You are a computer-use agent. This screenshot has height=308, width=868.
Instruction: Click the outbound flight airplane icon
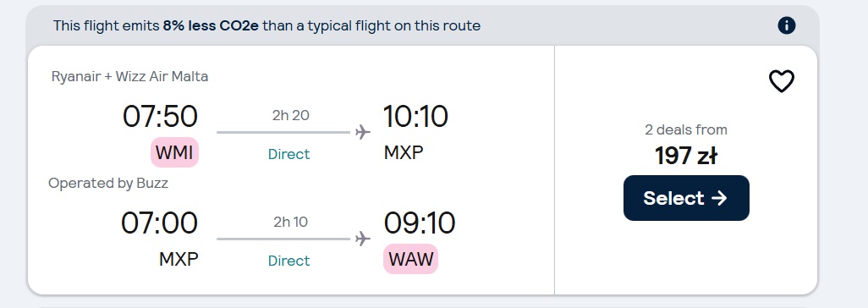tap(363, 132)
